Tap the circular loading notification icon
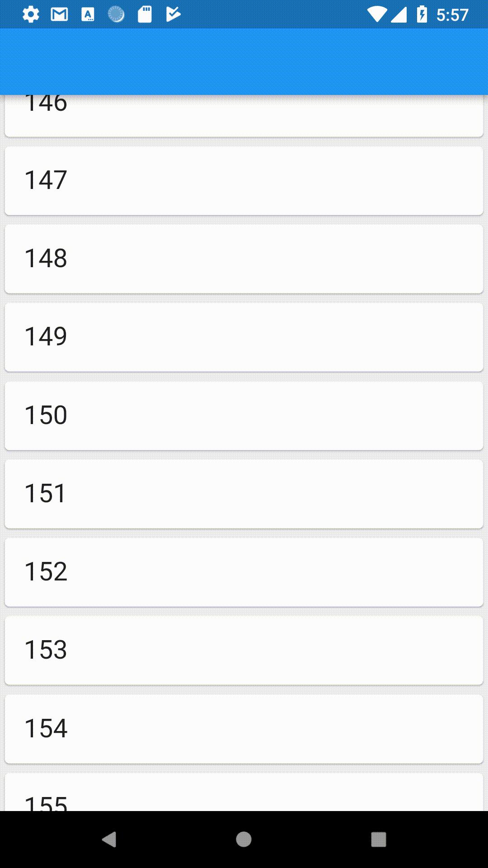Image resolution: width=488 pixels, height=868 pixels. click(116, 14)
